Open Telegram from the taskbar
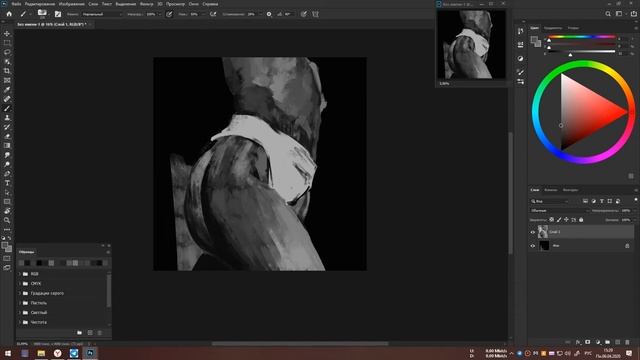The width and height of the screenshot is (640, 360). (x=74, y=353)
